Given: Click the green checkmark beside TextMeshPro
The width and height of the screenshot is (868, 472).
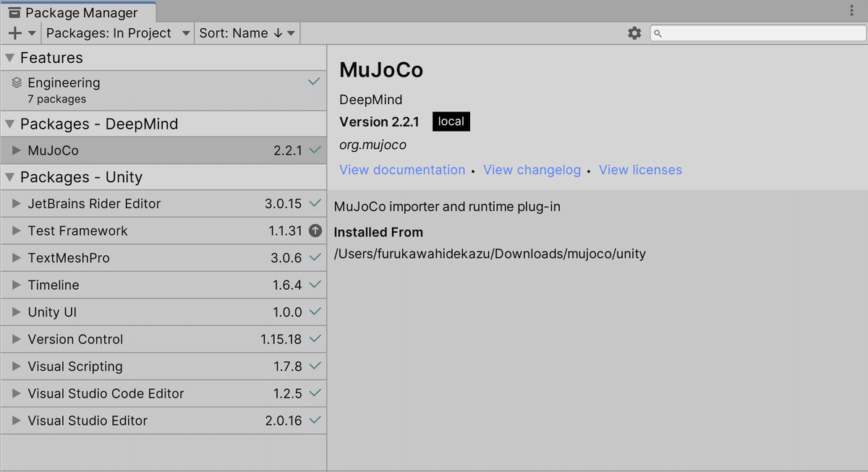Looking at the screenshot, I should [314, 258].
